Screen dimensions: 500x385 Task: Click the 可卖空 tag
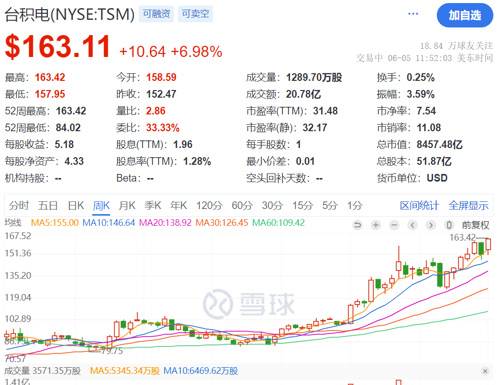coord(195,14)
